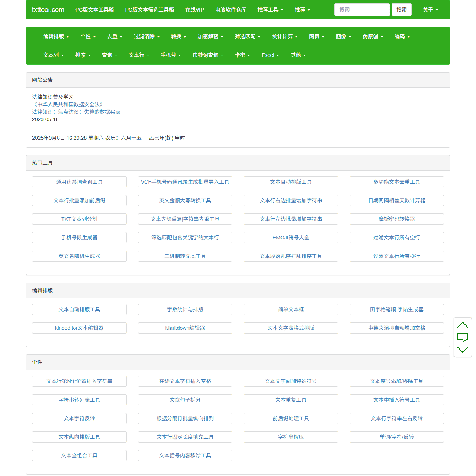Focus the 搜索 text input field
The image size is (476, 476).
click(x=362, y=10)
